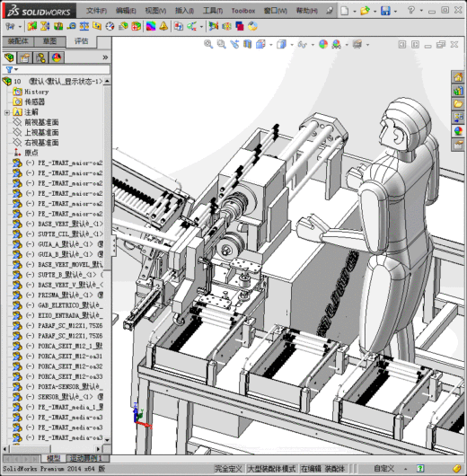This screenshot has height=476, width=467.
Task: Switch to the 运动算例1 tab
Action: 85,458
